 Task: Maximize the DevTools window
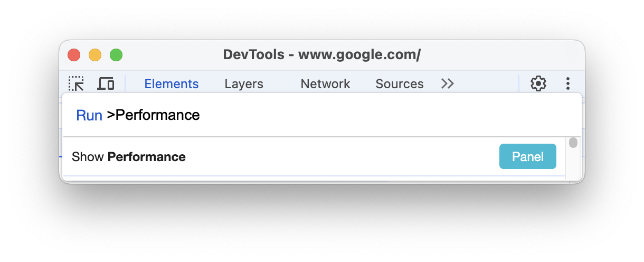(x=116, y=55)
